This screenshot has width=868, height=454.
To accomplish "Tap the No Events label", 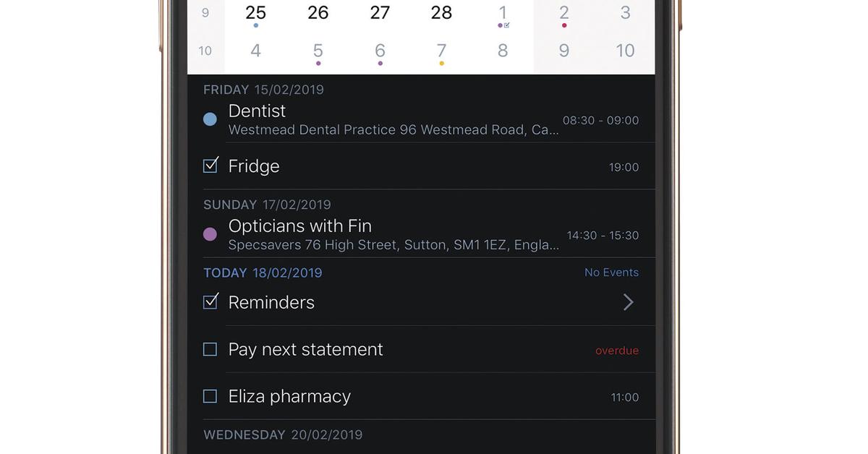I will [611, 273].
